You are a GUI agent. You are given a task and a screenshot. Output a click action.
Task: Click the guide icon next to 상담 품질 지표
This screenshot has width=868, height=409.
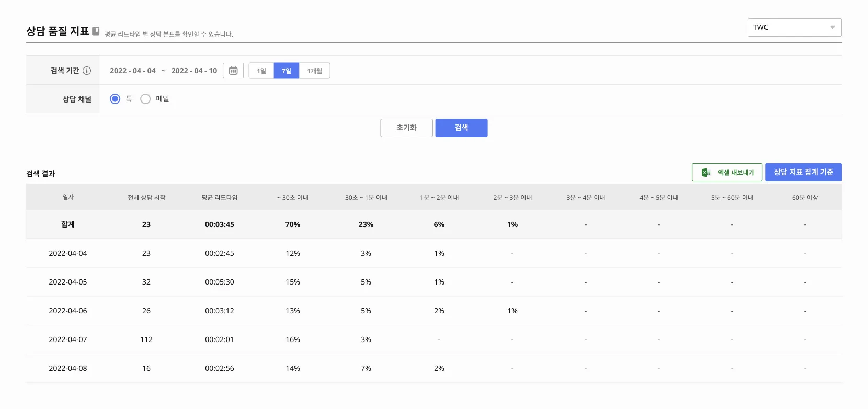(x=96, y=31)
